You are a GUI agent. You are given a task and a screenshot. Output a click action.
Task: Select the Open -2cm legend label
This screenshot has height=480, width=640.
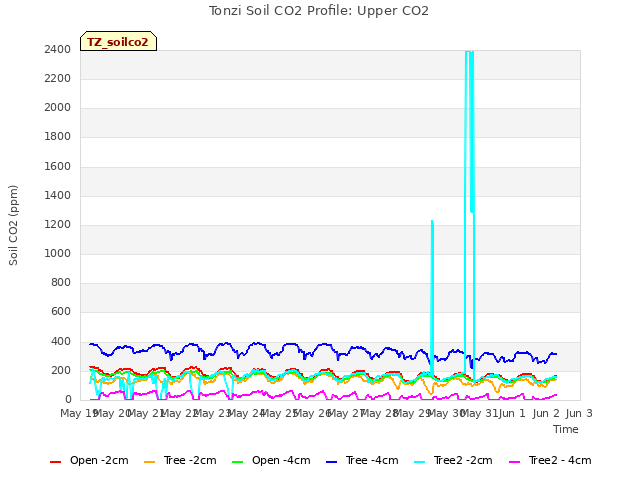99,460
